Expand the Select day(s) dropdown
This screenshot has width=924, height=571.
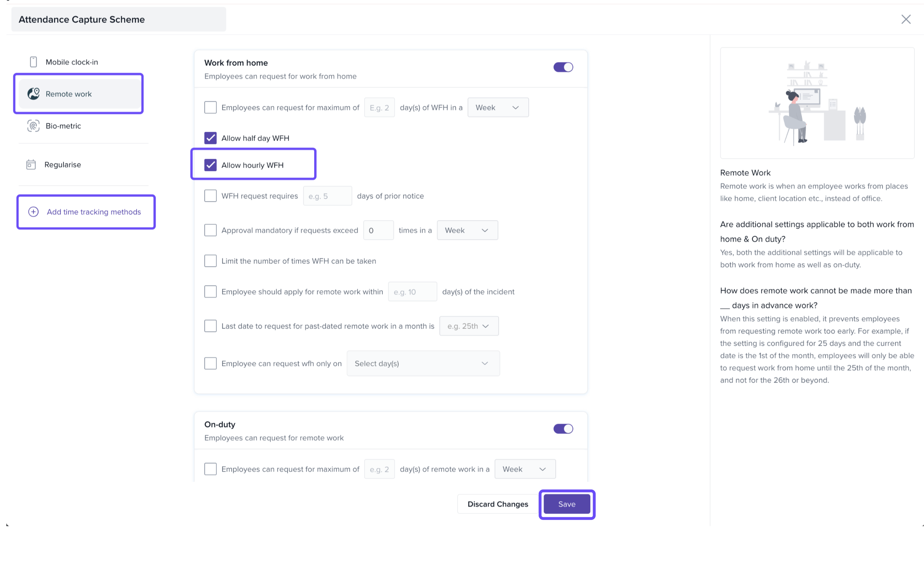tap(423, 364)
